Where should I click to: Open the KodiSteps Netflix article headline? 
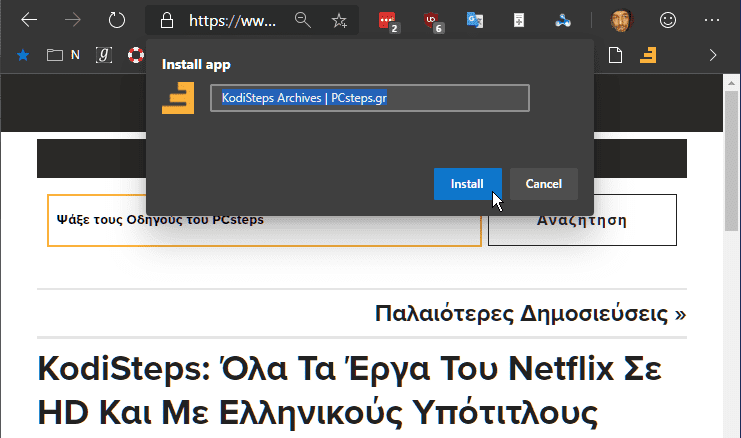point(350,390)
